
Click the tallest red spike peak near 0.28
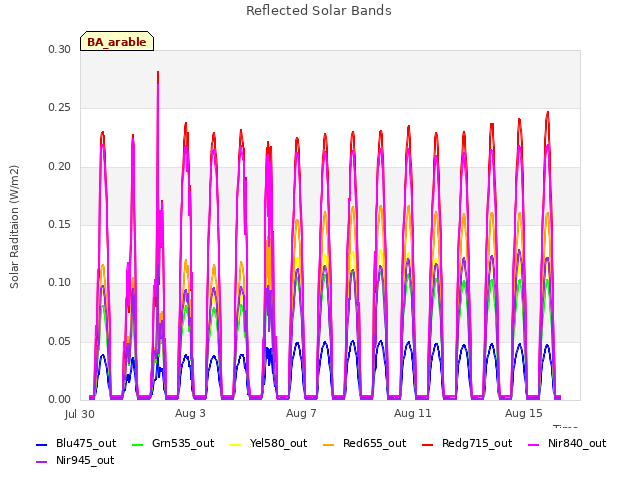pos(158,73)
